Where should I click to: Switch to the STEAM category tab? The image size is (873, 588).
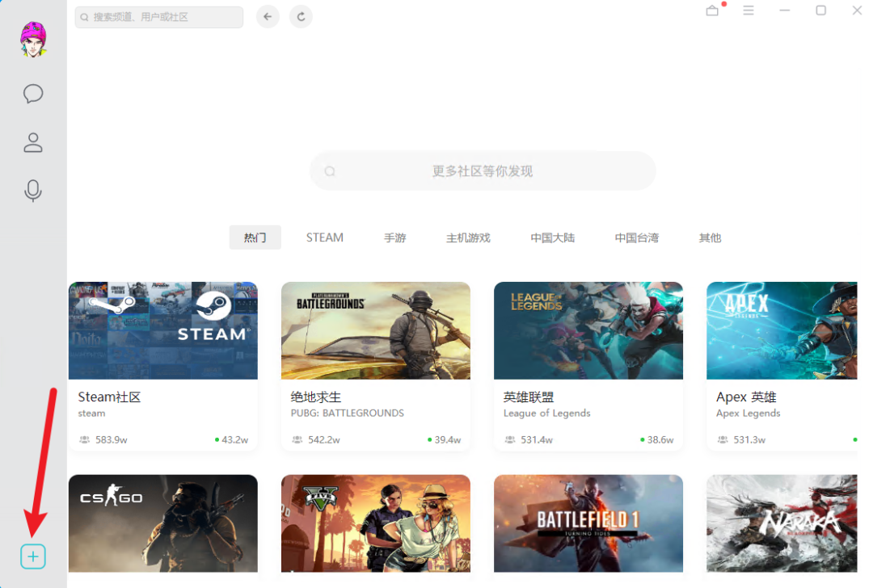[325, 237]
